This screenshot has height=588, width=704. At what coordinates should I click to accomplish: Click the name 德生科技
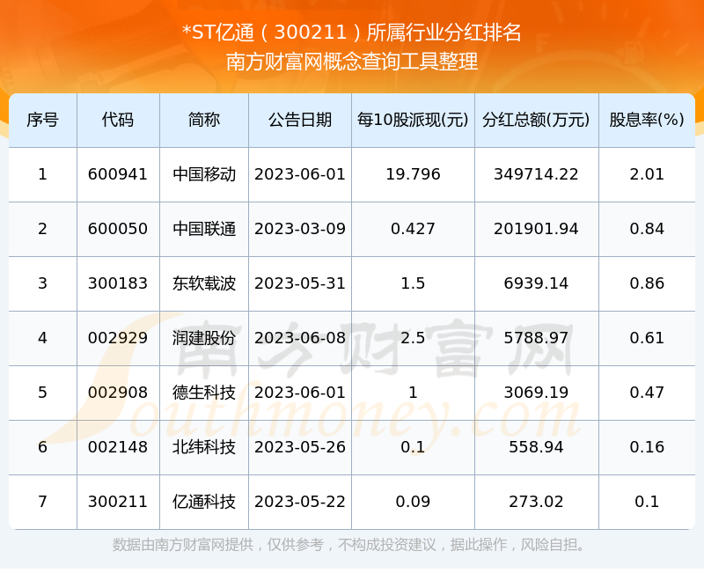(204, 393)
